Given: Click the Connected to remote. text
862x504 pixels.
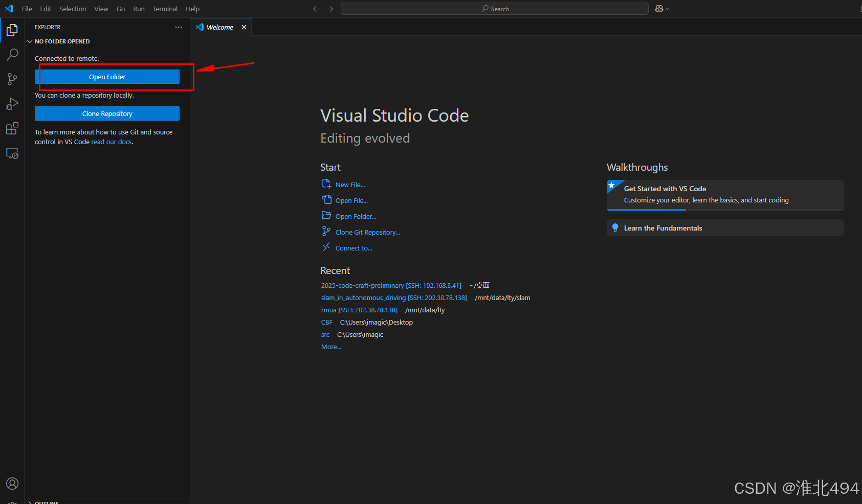Looking at the screenshot, I should coord(67,58).
